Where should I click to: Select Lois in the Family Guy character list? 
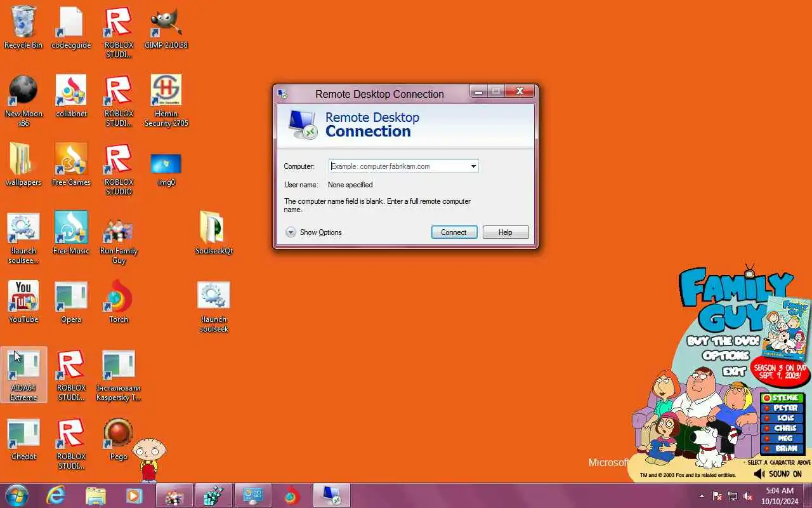point(782,418)
